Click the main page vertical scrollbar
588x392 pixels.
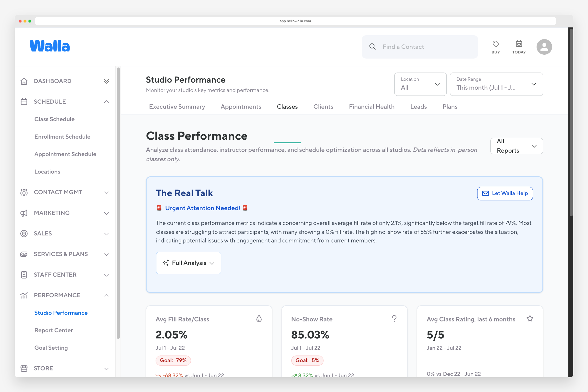(571, 122)
